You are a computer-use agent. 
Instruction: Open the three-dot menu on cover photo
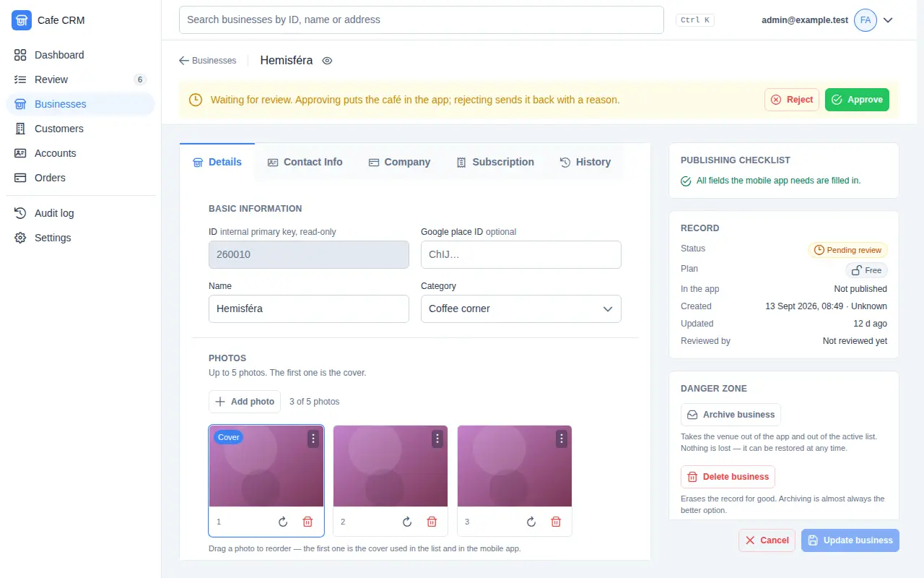coord(313,439)
